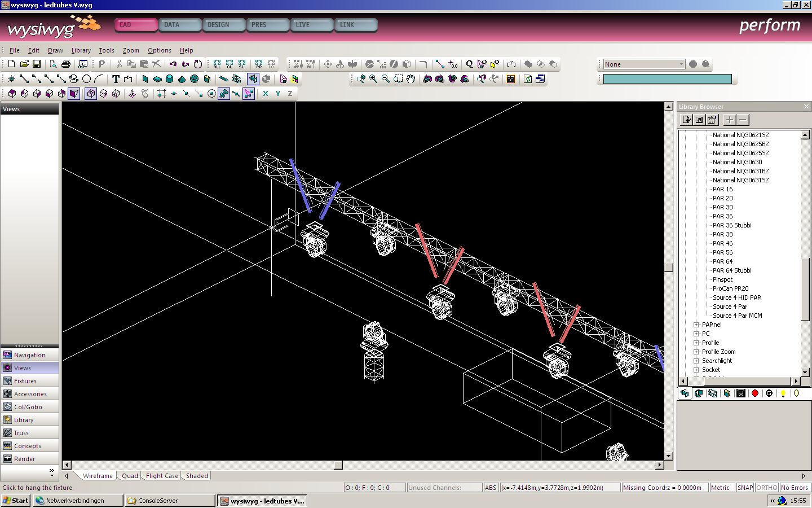Expand the Socket tree node
The width and height of the screenshot is (812, 508).
pyautogui.click(x=696, y=370)
